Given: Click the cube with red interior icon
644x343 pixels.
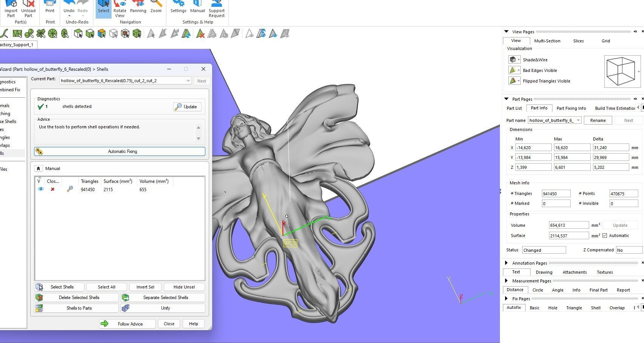Looking at the screenshot, I should [x=125, y=34].
